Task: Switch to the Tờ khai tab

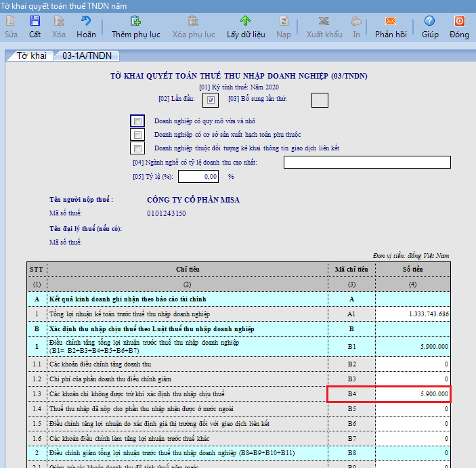Action: pos(31,56)
